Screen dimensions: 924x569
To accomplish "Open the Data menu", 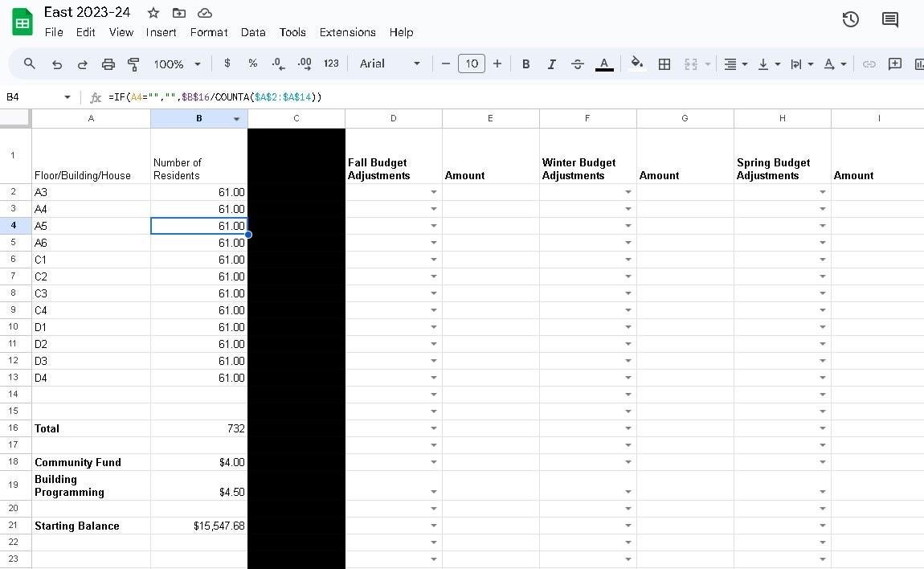I will tap(252, 32).
